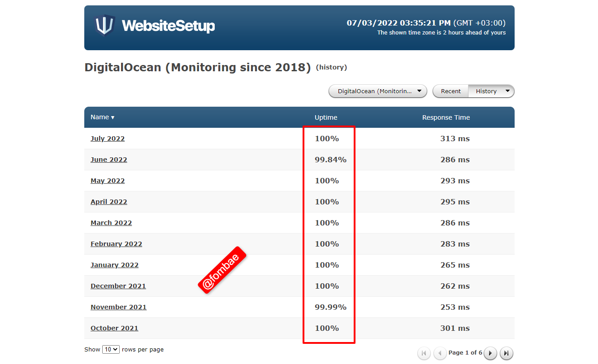Select the 293 ms response time value
This screenshot has height=364, width=598.
click(x=455, y=181)
